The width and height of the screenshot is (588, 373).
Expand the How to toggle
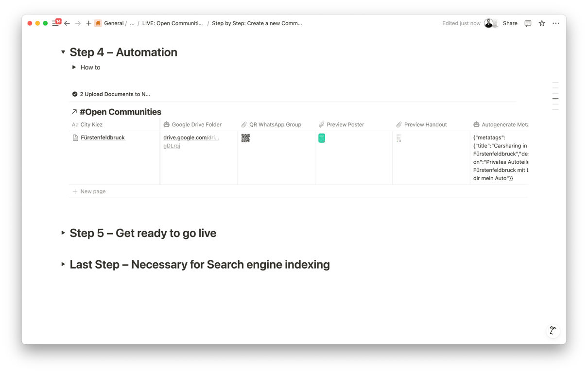[x=74, y=68]
